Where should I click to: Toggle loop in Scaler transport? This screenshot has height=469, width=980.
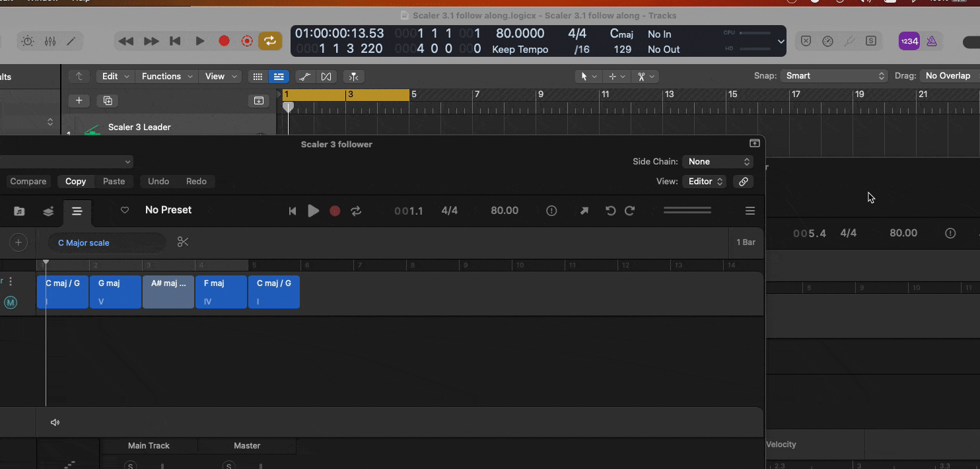356,211
